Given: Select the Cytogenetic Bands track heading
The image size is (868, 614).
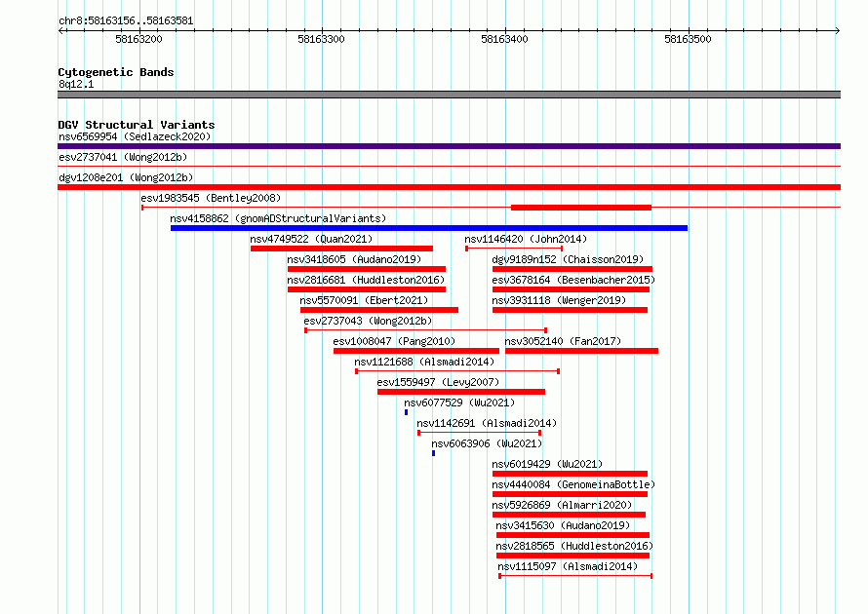Looking at the screenshot, I should click(116, 72).
